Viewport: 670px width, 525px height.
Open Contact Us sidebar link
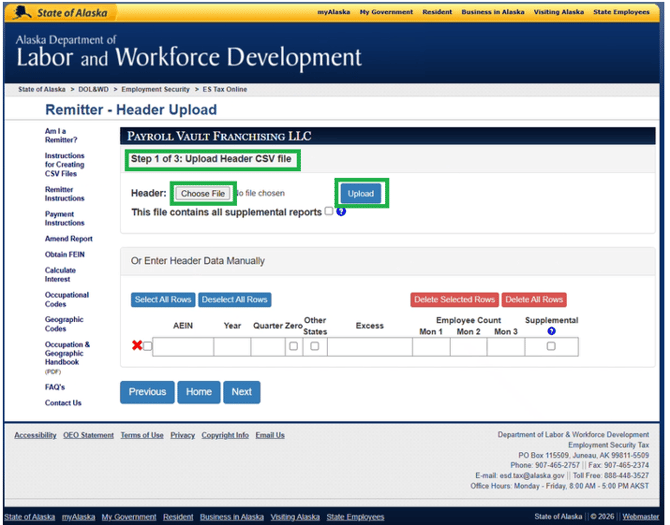(x=63, y=403)
